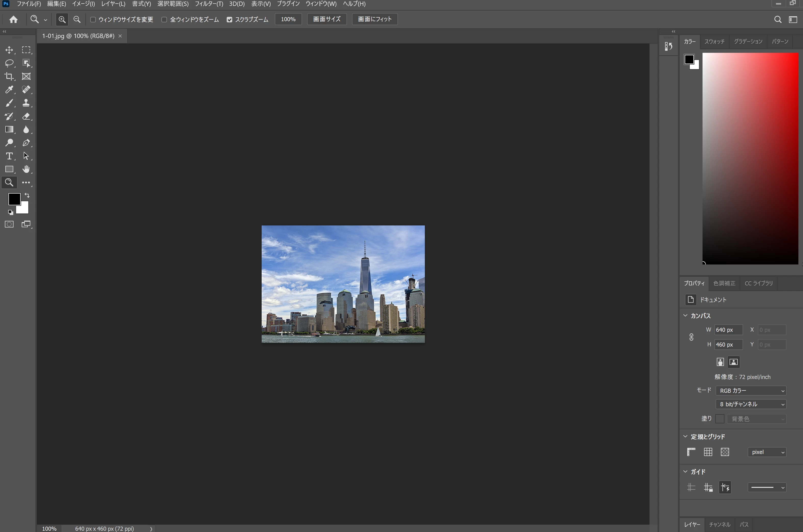Screen dimensions: 803x532
Task: Select the Move tool
Action: pos(9,50)
